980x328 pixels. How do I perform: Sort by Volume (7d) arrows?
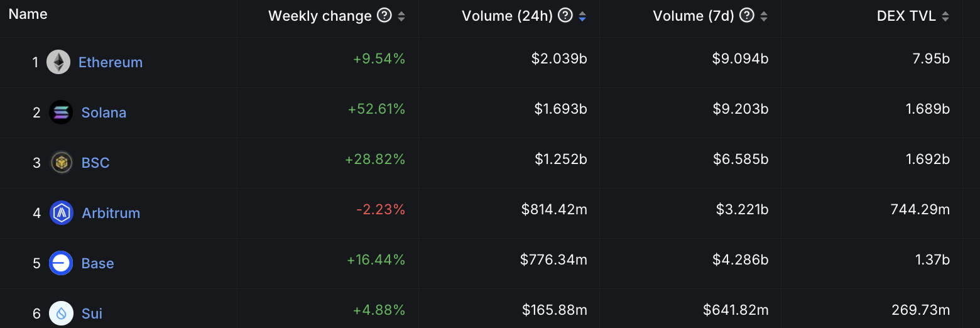pos(764,16)
